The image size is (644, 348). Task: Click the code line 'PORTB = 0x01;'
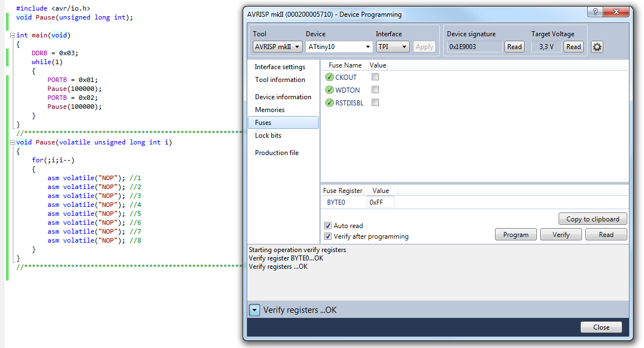pyautogui.click(x=73, y=80)
